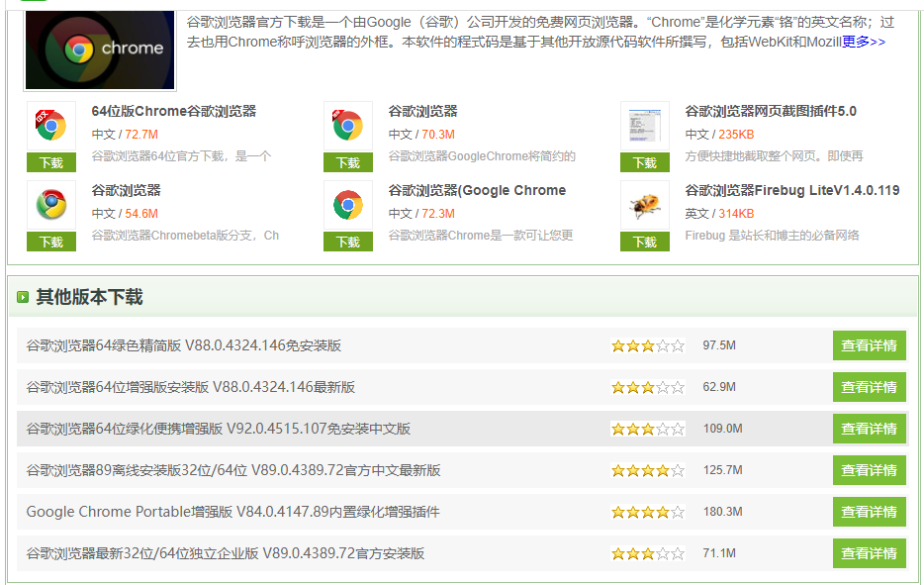
Task: Open the 谷歌浏览器89离线安装版 title link
Action: (218, 470)
